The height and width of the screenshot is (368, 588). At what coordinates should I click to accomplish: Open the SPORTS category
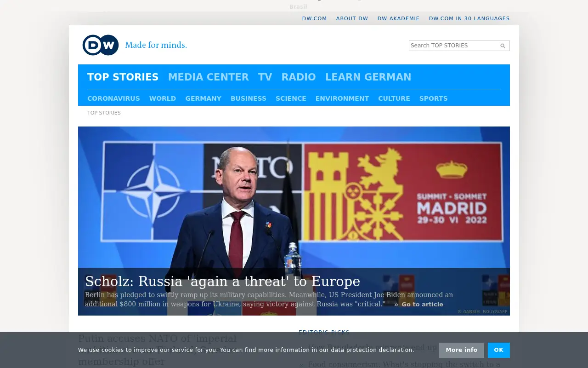pos(433,98)
